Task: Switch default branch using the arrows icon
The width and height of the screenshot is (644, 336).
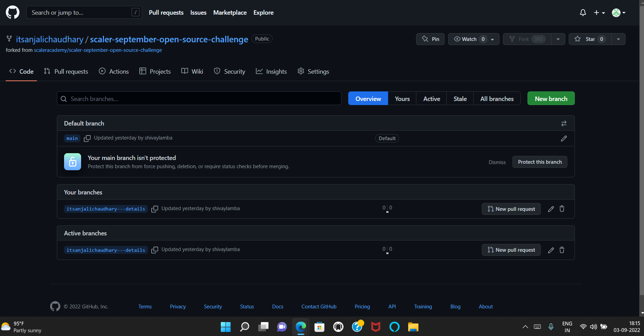Action: pos(564,123)
